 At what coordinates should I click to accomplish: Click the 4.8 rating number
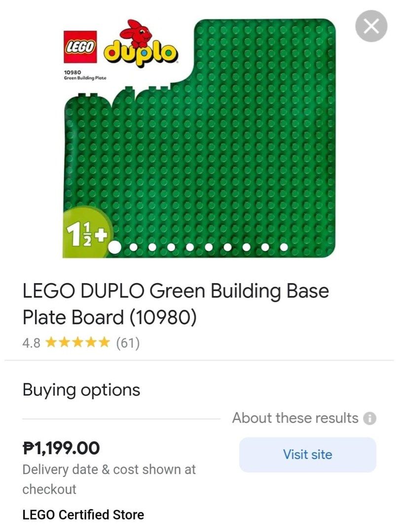31,343
